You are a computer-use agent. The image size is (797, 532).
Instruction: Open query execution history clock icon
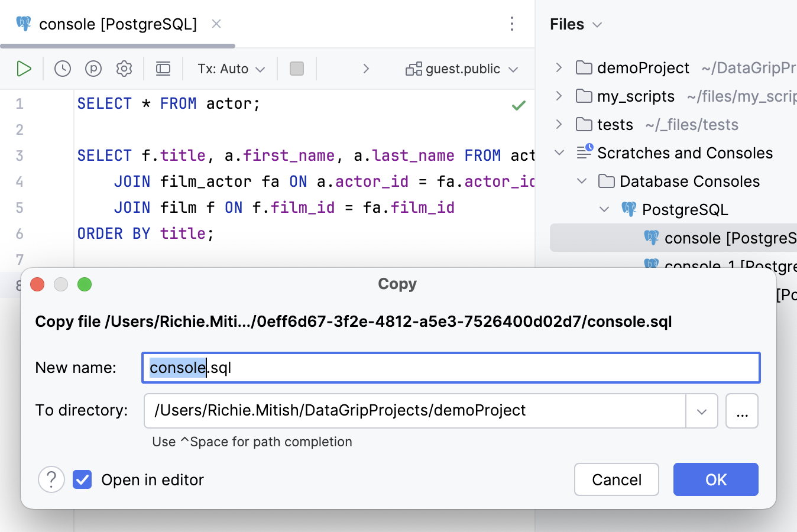[61, 69]
